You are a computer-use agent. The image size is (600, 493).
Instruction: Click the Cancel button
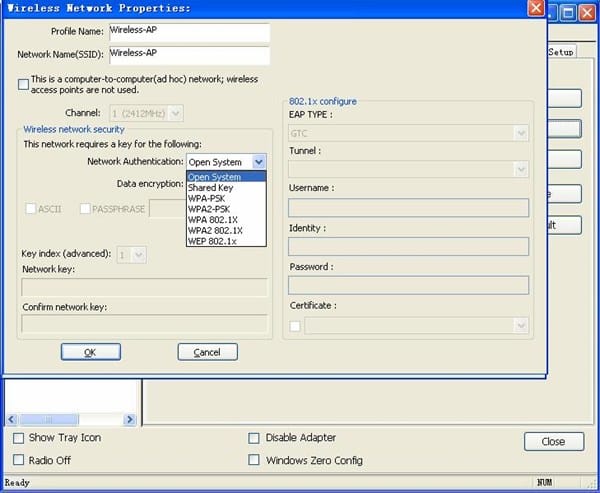[x=207, y=352]
